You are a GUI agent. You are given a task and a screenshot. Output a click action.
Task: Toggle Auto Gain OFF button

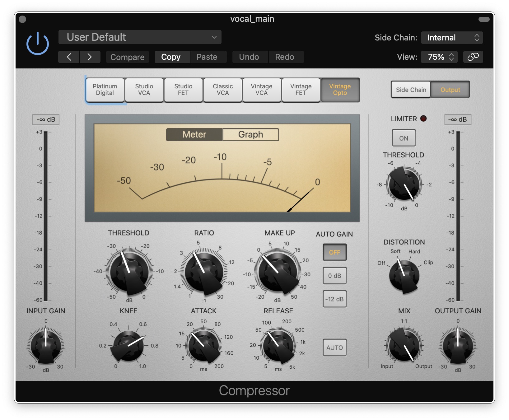pyautogui.click(x=334, y=252)
